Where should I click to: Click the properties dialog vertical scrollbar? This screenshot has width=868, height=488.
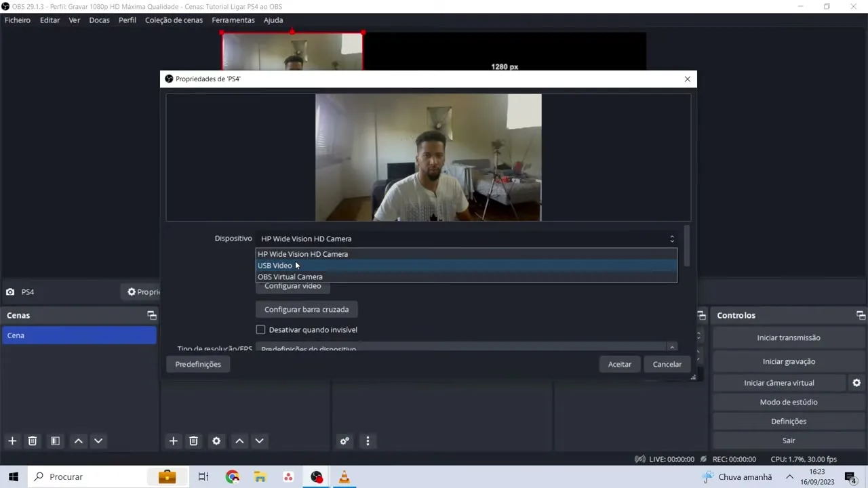point(687,246)
